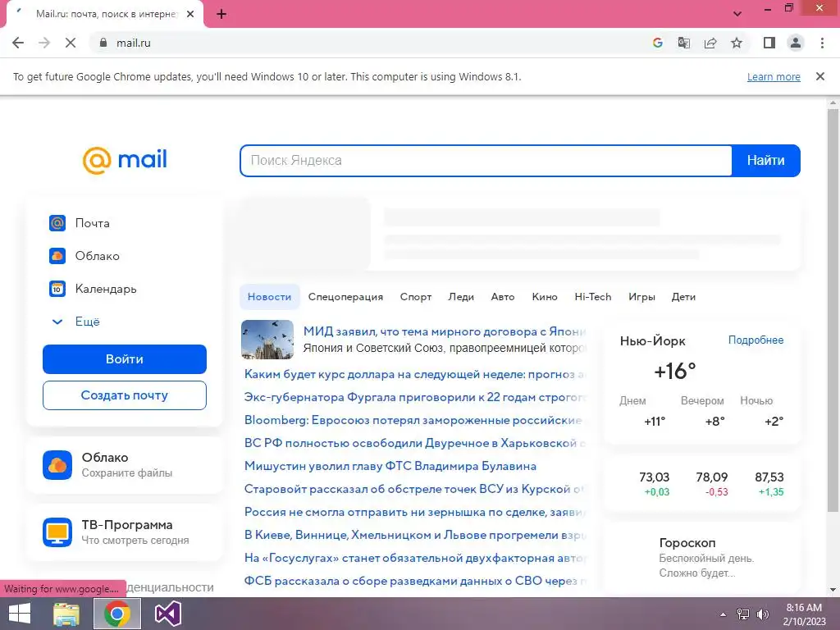
Task: Close the Mail.ru tab
Action: coord(190,14)
